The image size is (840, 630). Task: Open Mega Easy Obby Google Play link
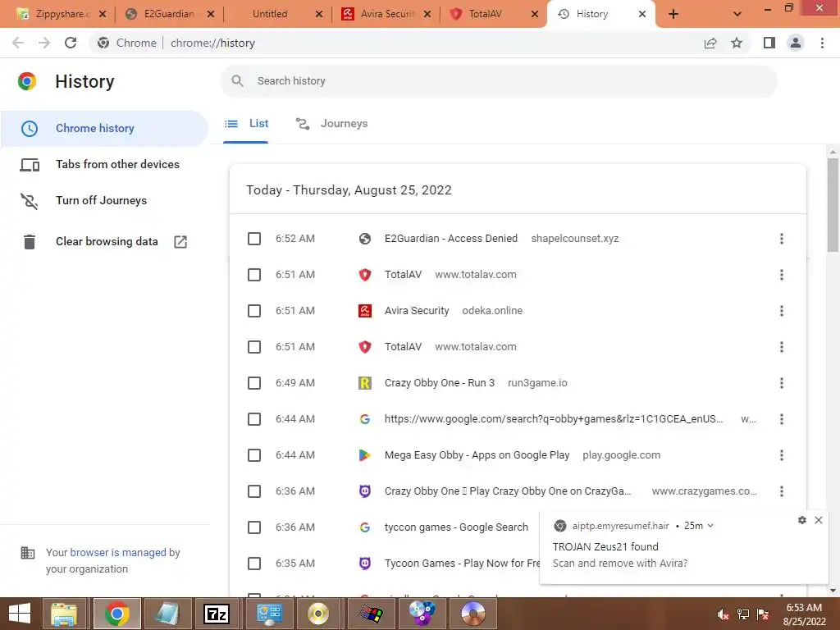(x=477, y=455)
